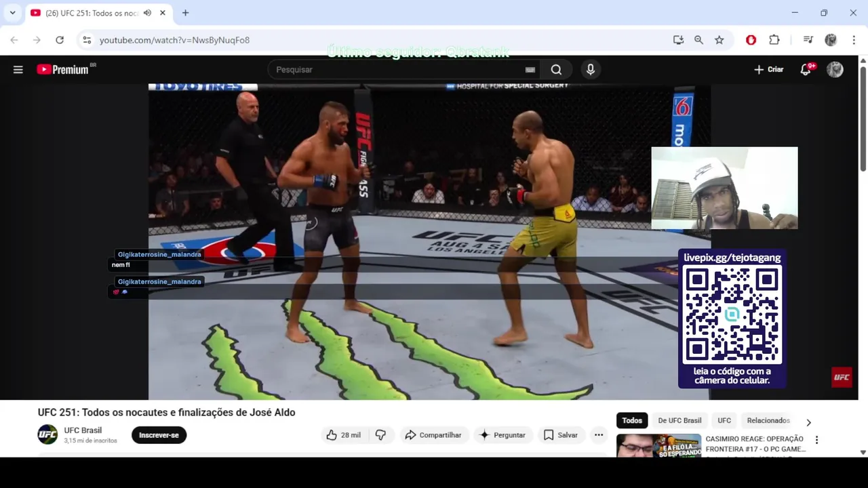
Task: Open a new browser tab
Action: (x=185, y=13)
